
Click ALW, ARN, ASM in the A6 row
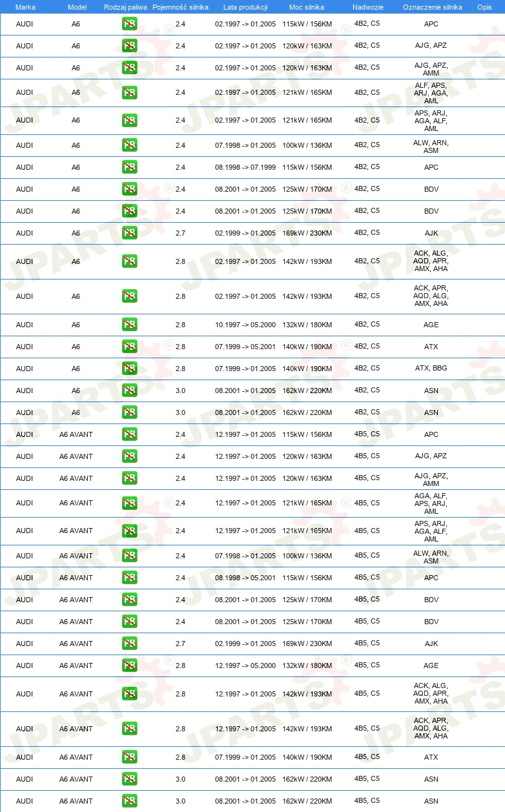coord(431,147)
